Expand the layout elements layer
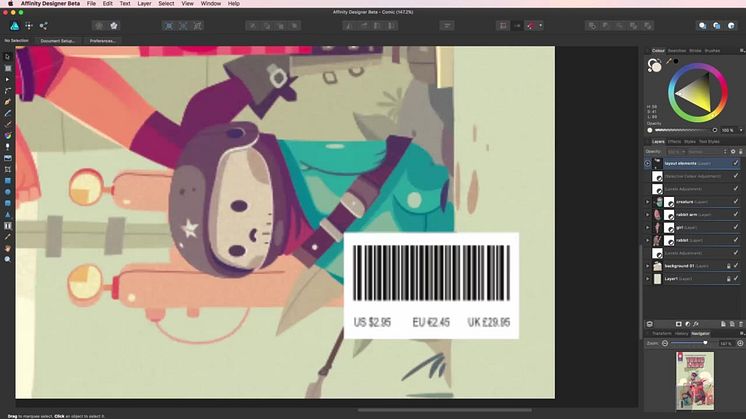The height and width of the screenshot is (419, 746). pos(648,163)
